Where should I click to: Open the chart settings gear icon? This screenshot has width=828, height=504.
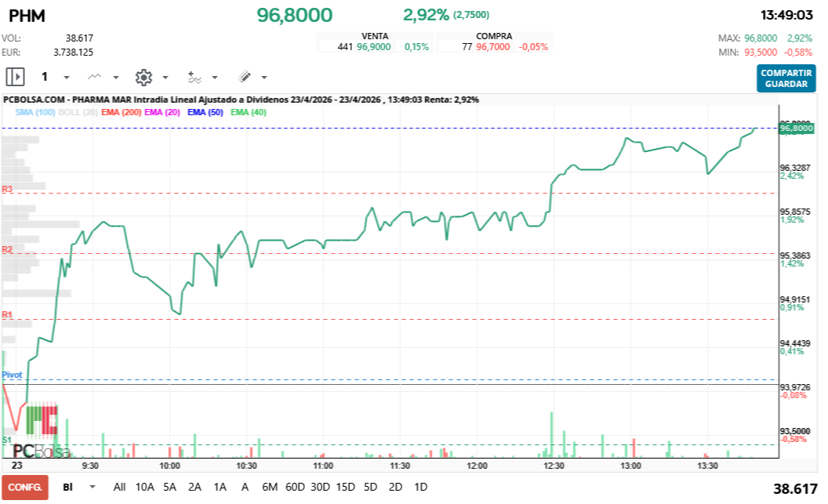145,76
